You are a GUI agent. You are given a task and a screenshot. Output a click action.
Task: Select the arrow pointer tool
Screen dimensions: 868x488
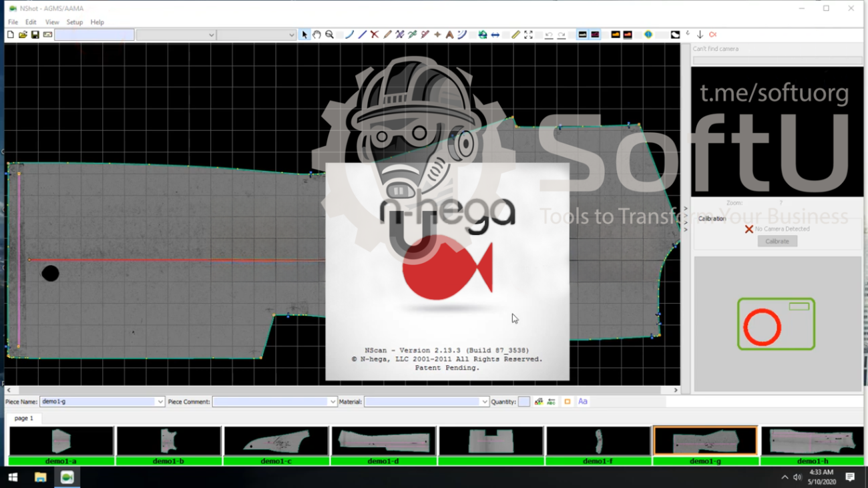coord(304,35)
